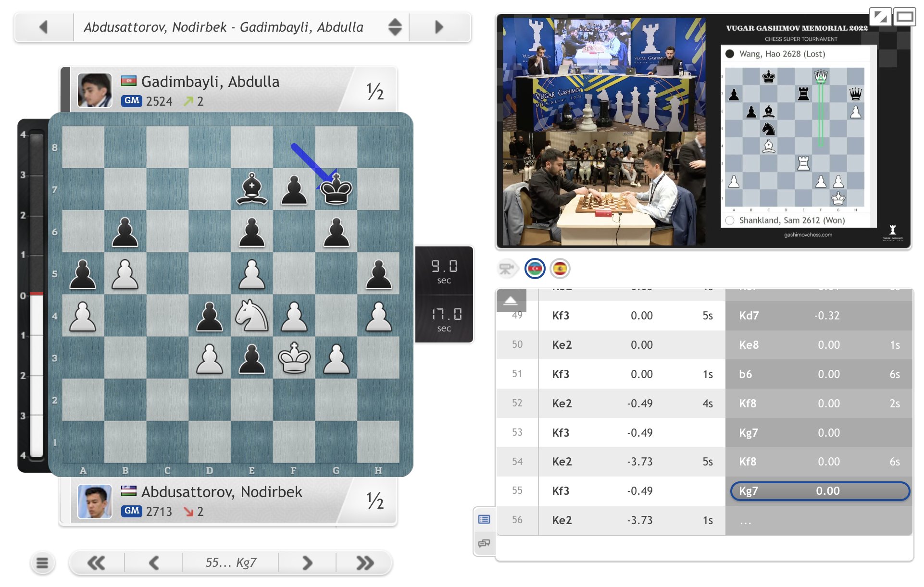
Task: Step back one move with the left chevron
Action: (153, 562)
